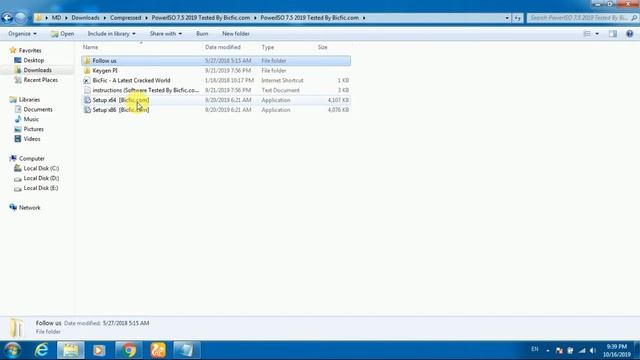Select the Keygen PI folder icon
Screen dimensions: 640x360
[x=87, y=71]
